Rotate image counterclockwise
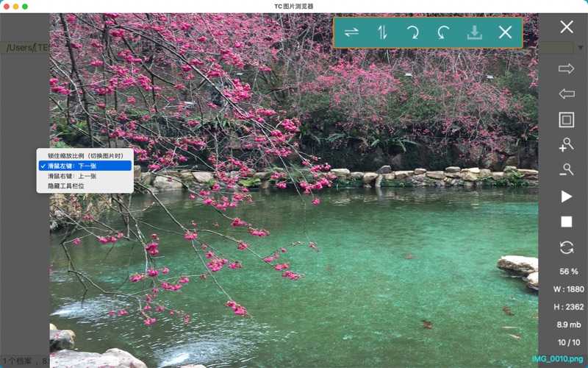 point(443,32)
